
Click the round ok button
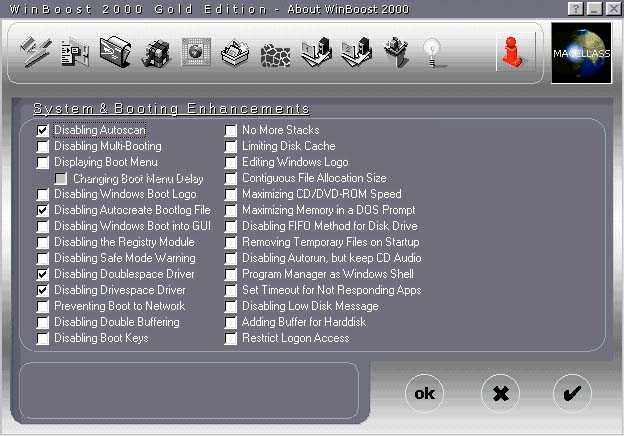click(x=424, y=393)
